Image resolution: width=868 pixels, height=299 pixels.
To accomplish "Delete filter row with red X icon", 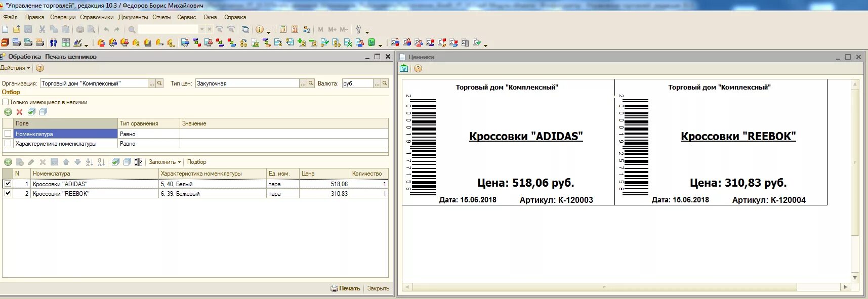I will pyautogui.click(x=19, y=112).
